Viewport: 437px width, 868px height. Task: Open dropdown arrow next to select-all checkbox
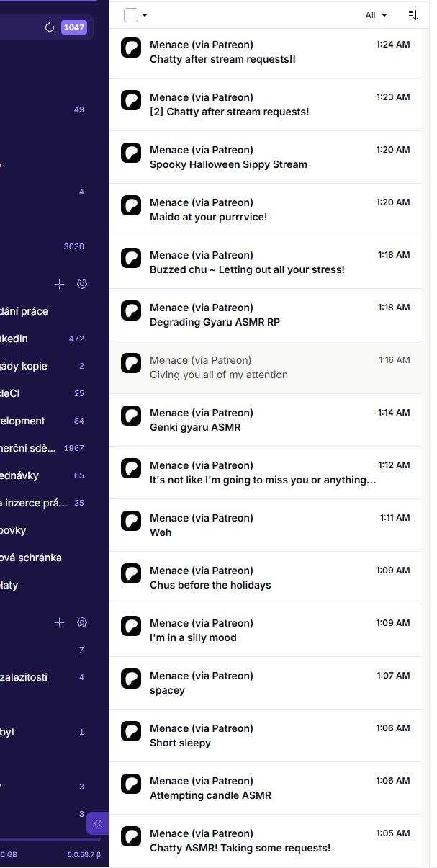tap(145, 15)
